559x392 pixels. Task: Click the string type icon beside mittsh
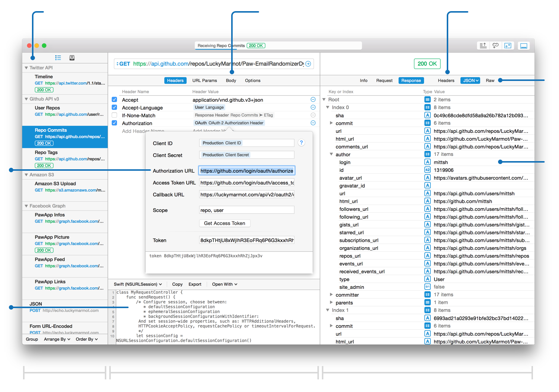(x=427, y=162)
